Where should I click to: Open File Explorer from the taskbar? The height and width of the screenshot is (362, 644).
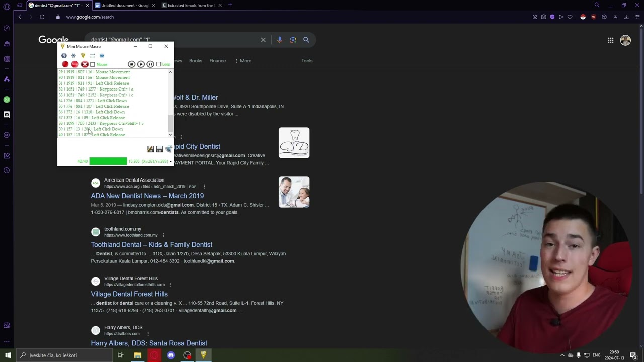(x=137, y=355)
